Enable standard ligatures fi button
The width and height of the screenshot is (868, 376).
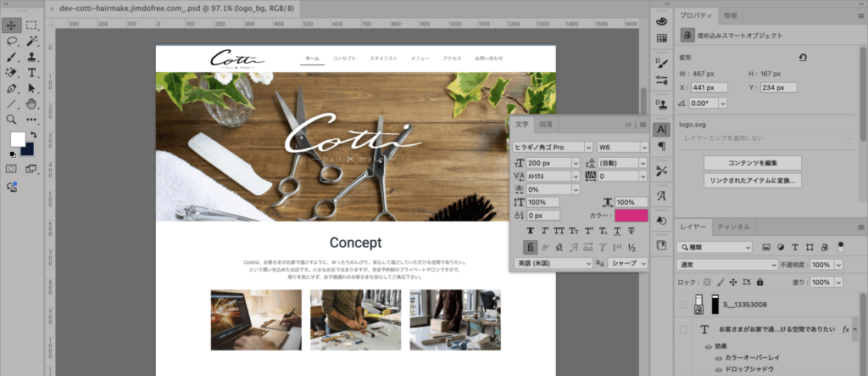[530, 247]
